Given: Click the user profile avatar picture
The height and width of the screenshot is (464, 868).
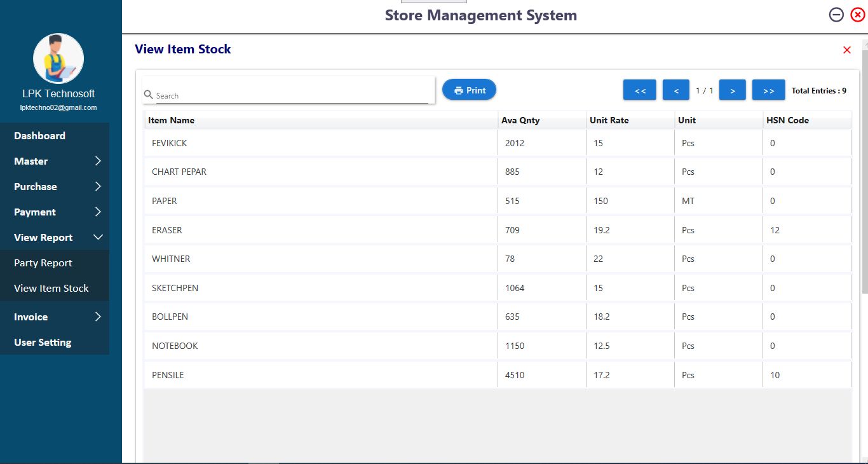Looking at the screenshot, I should coord(58,58).
